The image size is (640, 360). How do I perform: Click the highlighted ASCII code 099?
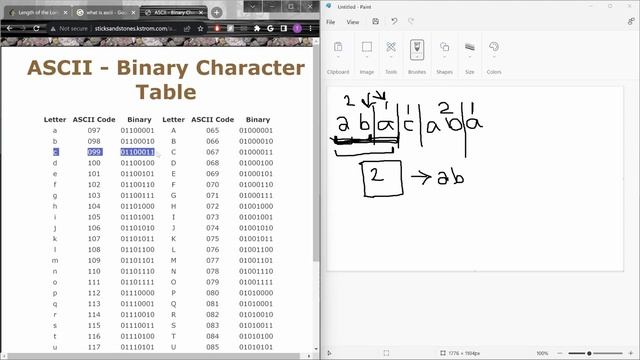click(x=94, y=152)
